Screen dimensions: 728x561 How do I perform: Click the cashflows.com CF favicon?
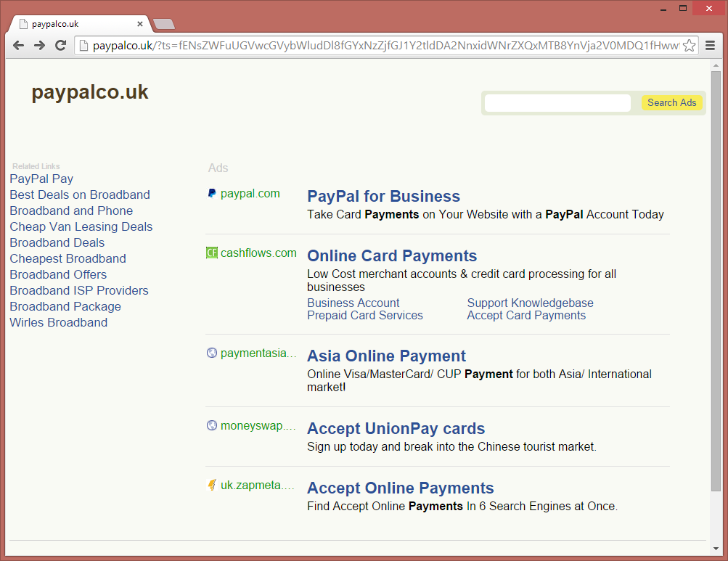click(212, 253)
